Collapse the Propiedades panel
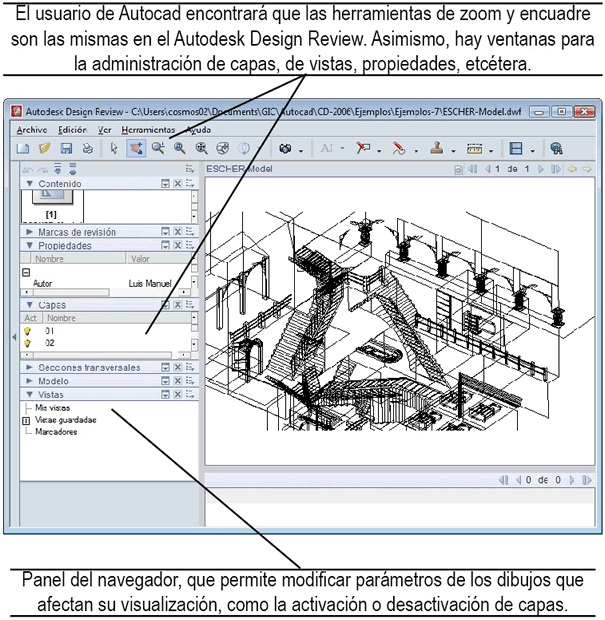 (29, 246)
